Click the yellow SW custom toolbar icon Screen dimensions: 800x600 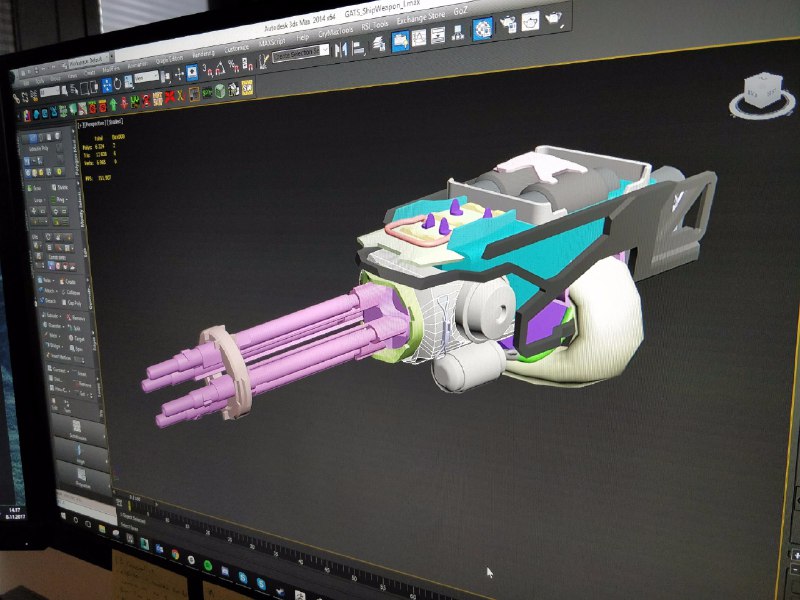(247, 88)
